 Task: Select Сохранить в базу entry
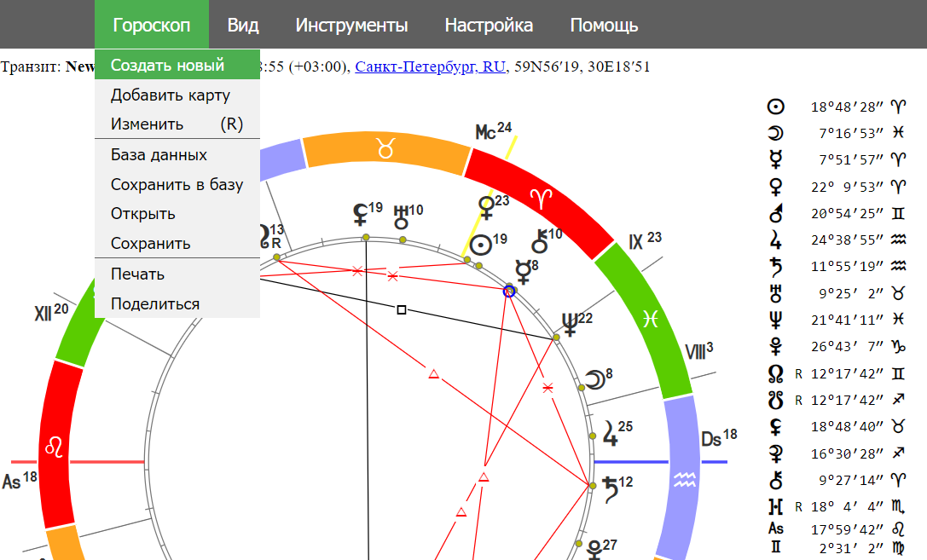[x=177, y=184]
